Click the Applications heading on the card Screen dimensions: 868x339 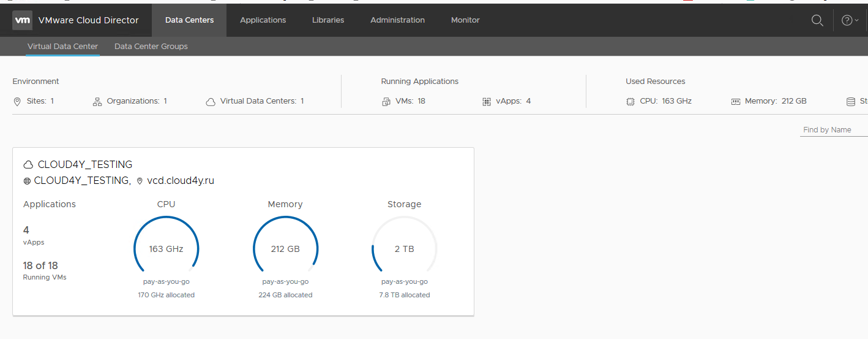[50, 204]
